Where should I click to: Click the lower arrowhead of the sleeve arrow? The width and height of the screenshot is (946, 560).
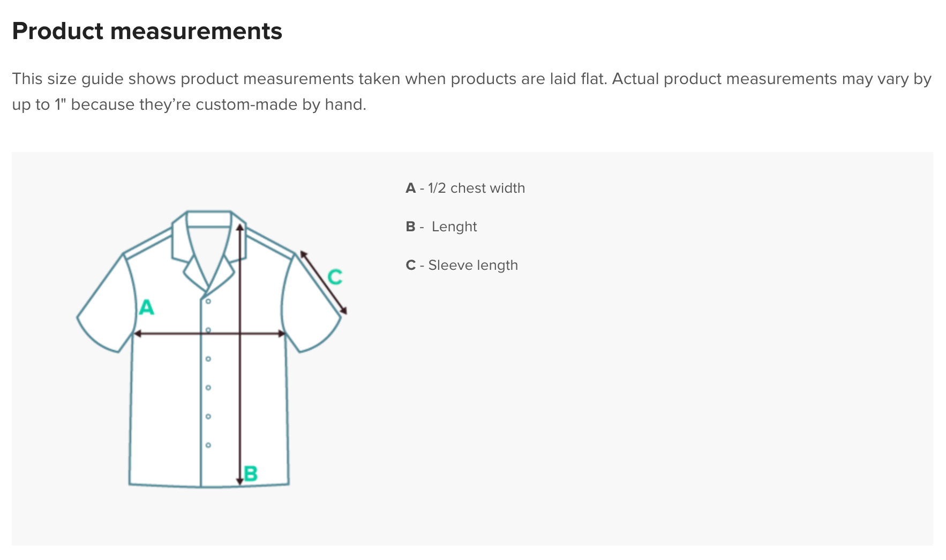(344, 311)
